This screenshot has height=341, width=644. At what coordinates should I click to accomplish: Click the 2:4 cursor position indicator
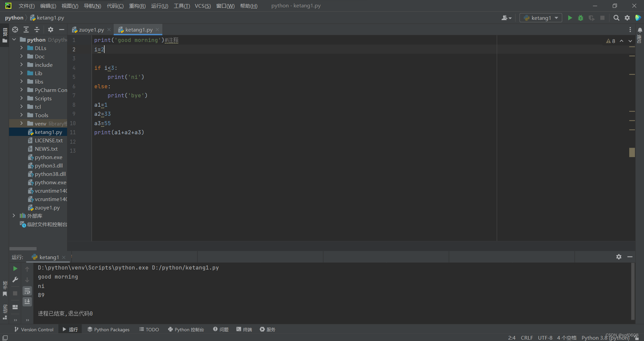tap(512, 338)
